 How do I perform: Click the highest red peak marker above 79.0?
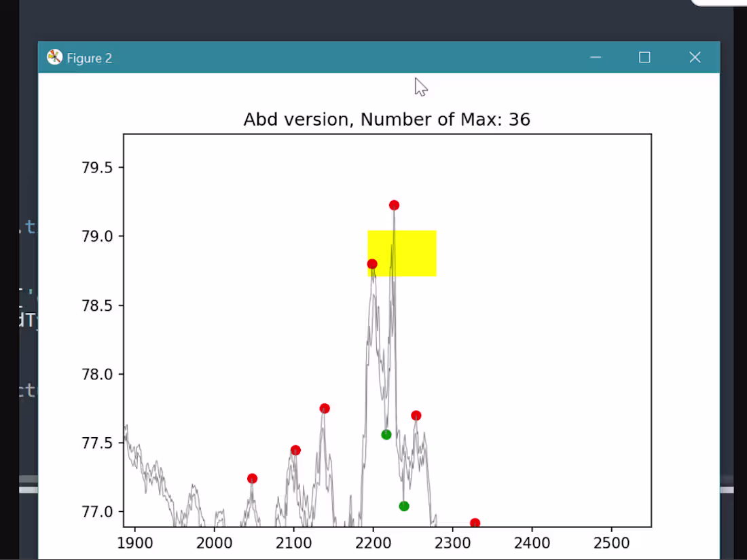pos(394,205)
